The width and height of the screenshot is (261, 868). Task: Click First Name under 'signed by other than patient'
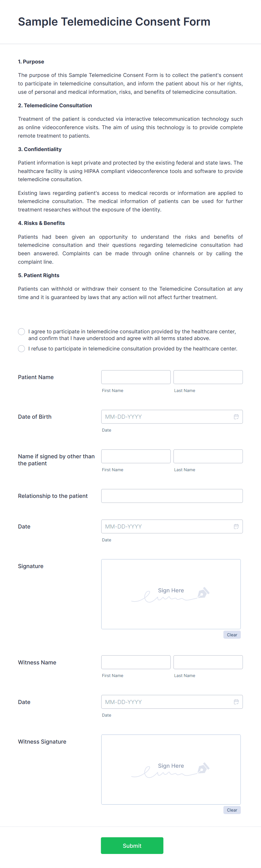point(136,456)
